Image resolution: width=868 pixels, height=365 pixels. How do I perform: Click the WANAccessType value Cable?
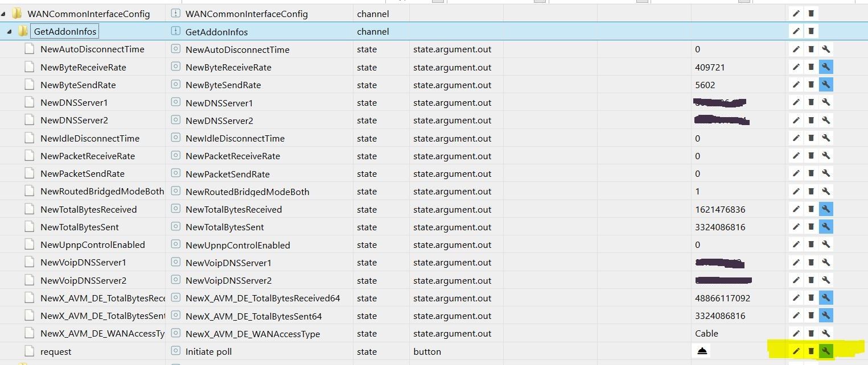click(x=706, y=334)
